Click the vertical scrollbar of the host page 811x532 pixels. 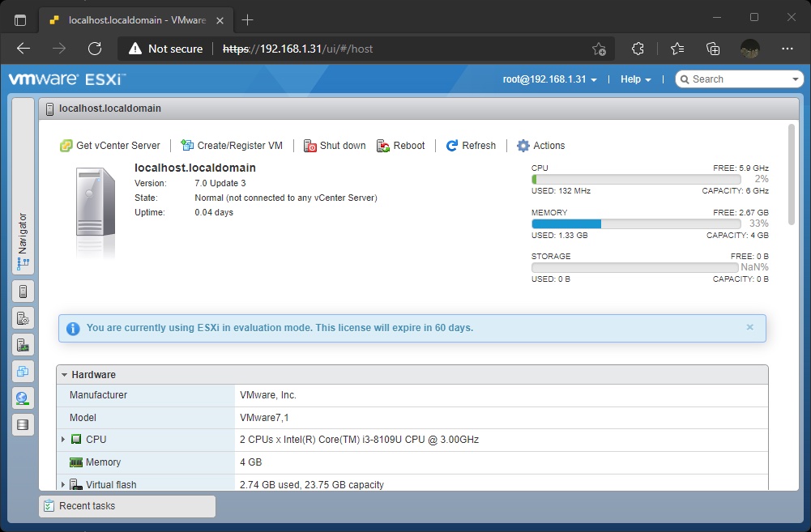[x=791, y=175]
